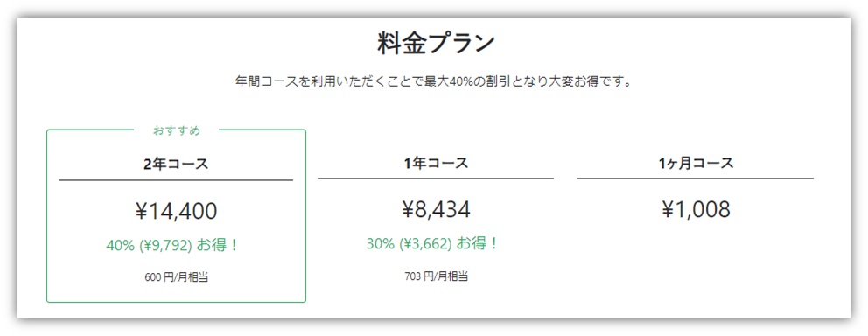868x336 pixels.
Task: Click the divider line under 1ヶ月コース
Action: 696,178
